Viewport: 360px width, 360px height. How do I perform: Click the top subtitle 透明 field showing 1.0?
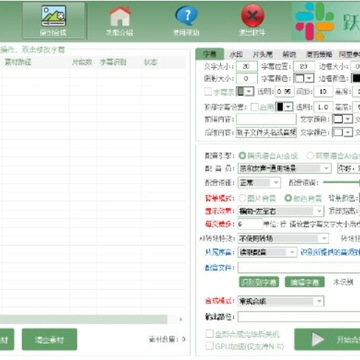point(323,107)
